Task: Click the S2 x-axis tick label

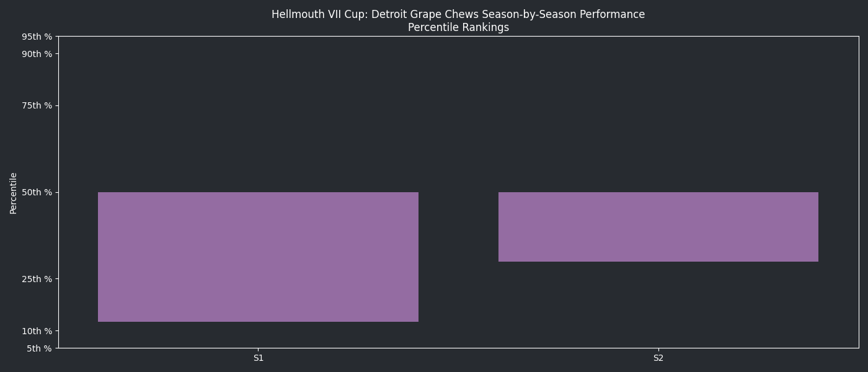Action: point(658,358)
